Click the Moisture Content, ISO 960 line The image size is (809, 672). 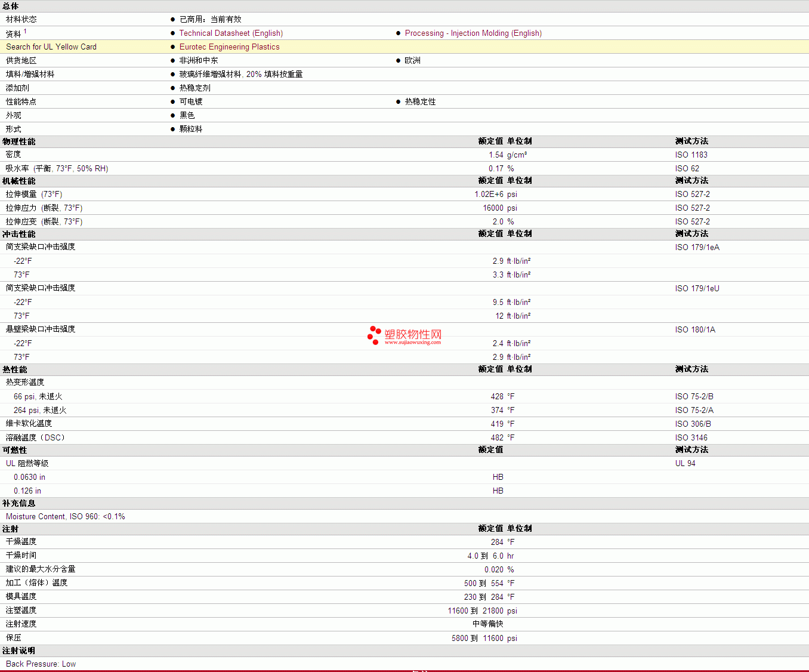click(66, 517)
